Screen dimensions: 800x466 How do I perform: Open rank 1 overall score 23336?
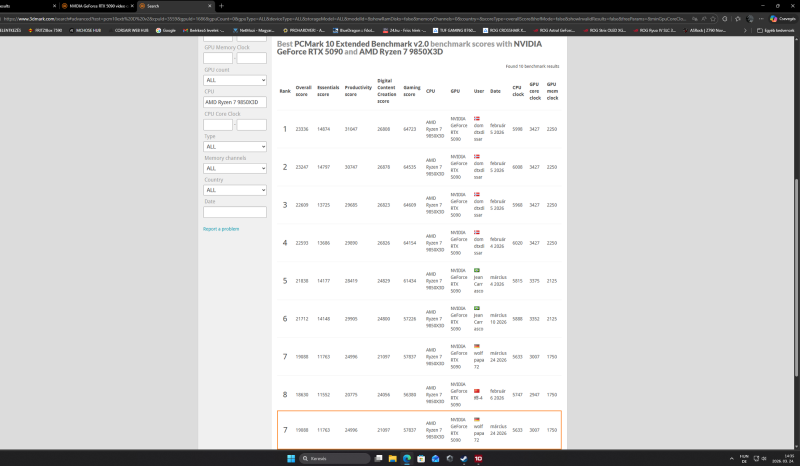(x=302, y=129)
